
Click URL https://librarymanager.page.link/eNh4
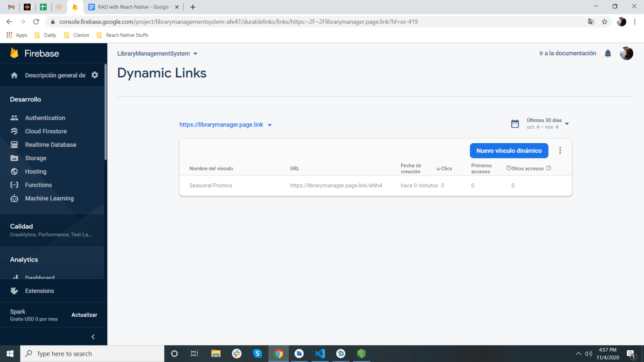[336, 186]
